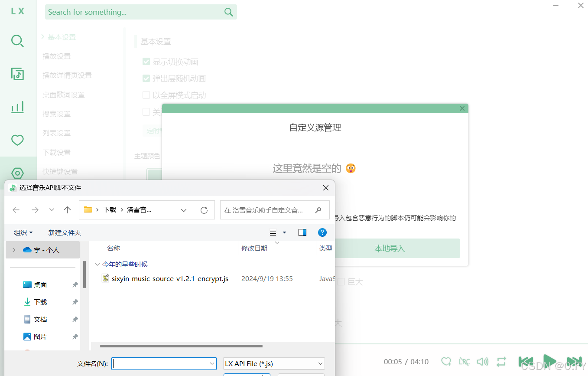Open 搜索设置 in settings sidebar
Image resolution: width=588 pixels, height=376 pixels.
[56, 114]
